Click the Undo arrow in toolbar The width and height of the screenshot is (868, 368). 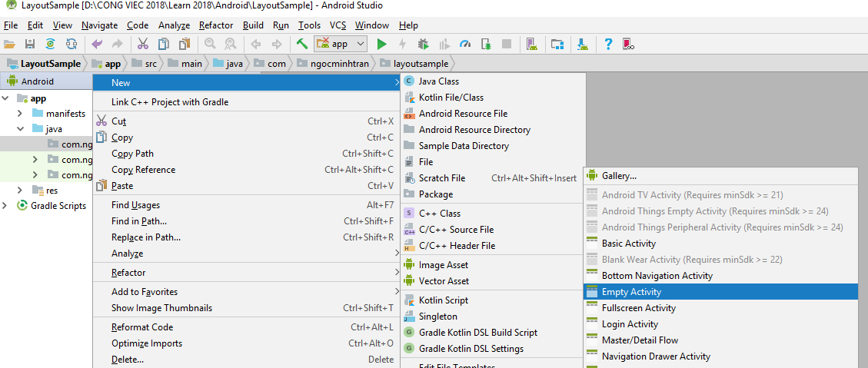pos(97,45)
